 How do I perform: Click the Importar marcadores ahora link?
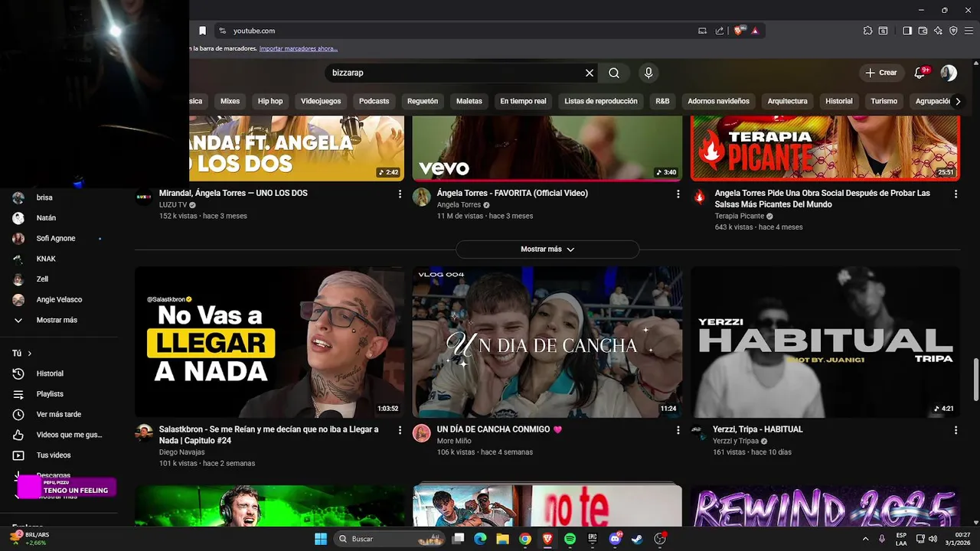click(x=299, y=48)
